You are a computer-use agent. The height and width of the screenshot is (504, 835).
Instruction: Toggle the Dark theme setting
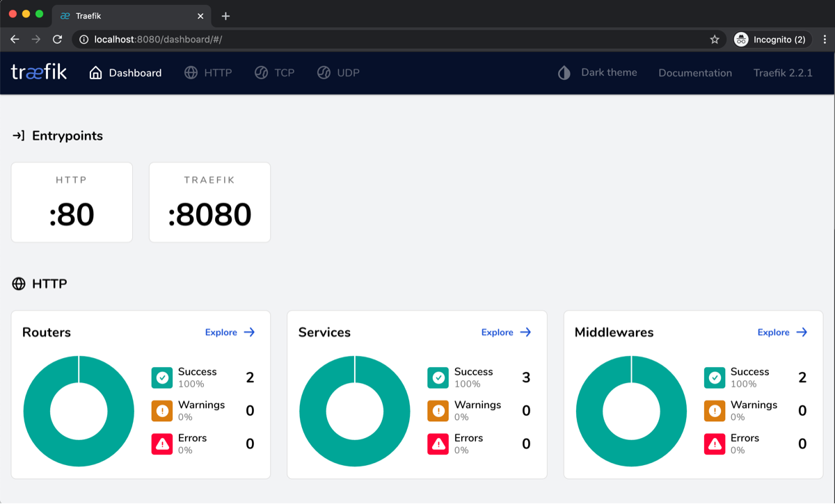coord(598,72)
